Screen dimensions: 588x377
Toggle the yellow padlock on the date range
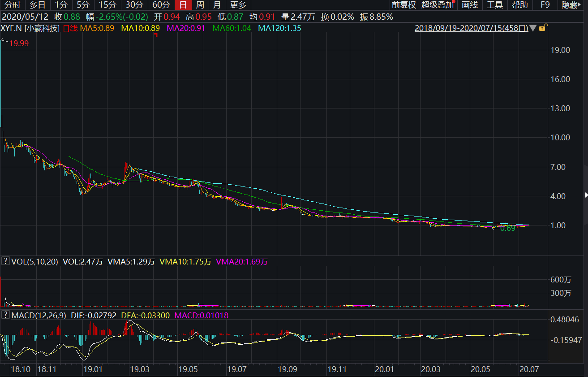(x=542, y=28)
